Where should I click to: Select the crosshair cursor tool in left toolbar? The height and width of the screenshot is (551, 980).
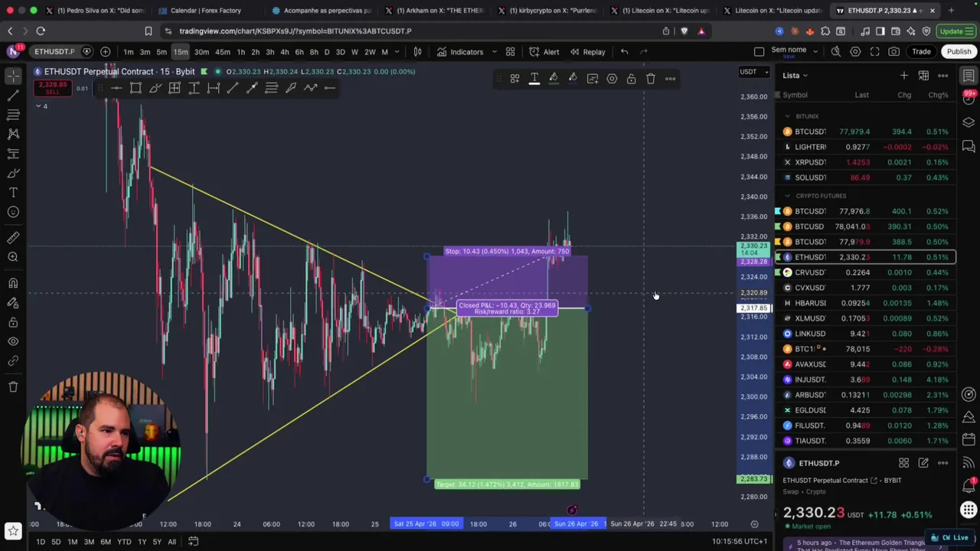tap(13, 76)
